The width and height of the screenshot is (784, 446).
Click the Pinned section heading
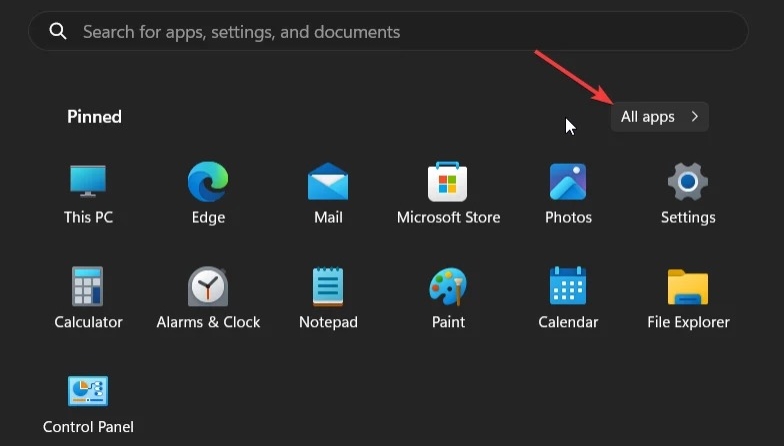pos(94,116)
